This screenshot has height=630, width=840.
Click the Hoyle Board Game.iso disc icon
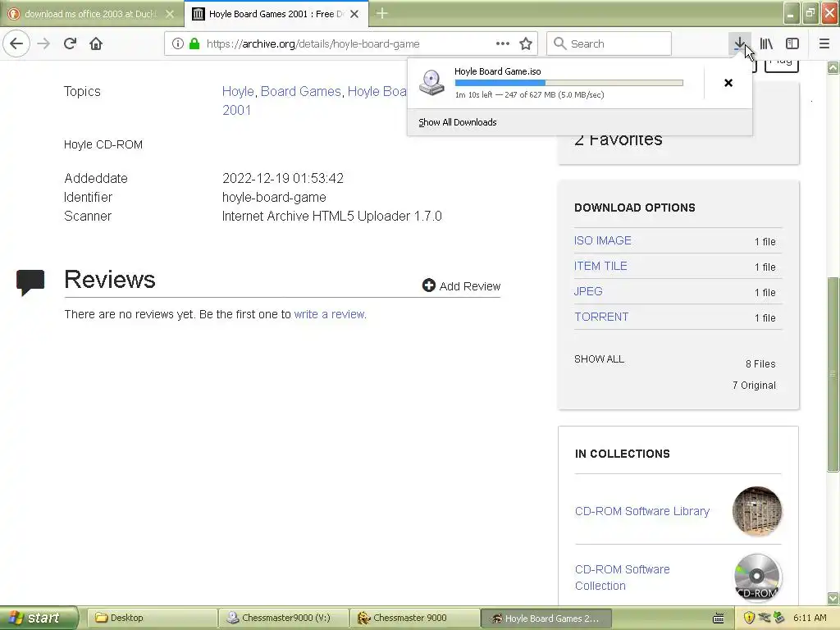point(431,83)
